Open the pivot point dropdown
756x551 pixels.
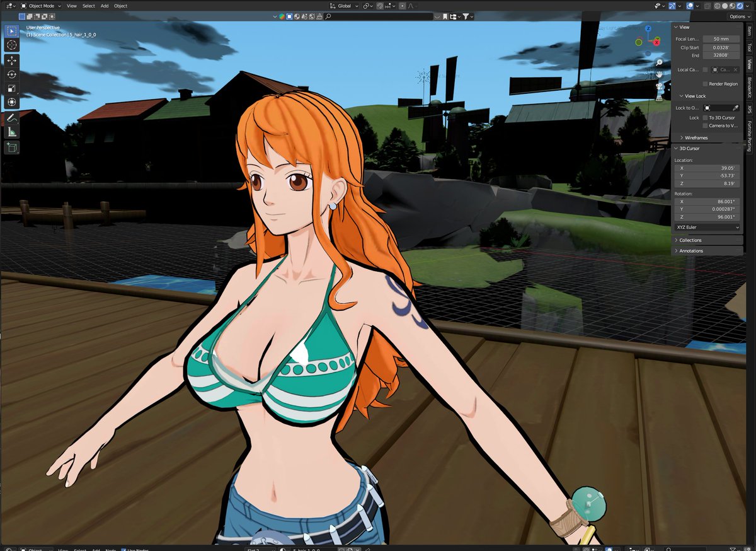coord(369,6)
